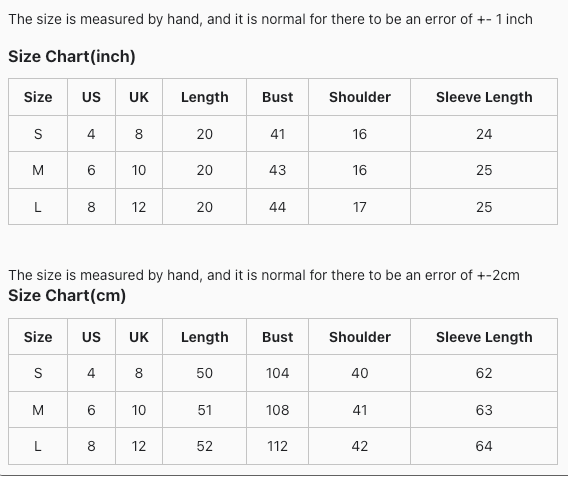Select size L row label in cm table
Viewport: 568px width, 478px height.
click(38, 446)
